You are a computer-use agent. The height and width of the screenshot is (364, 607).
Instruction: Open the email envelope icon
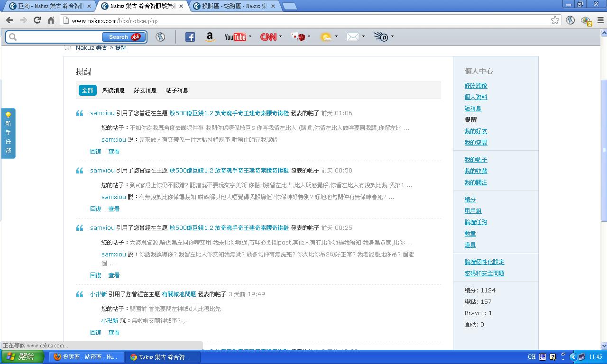coord(353,37)
